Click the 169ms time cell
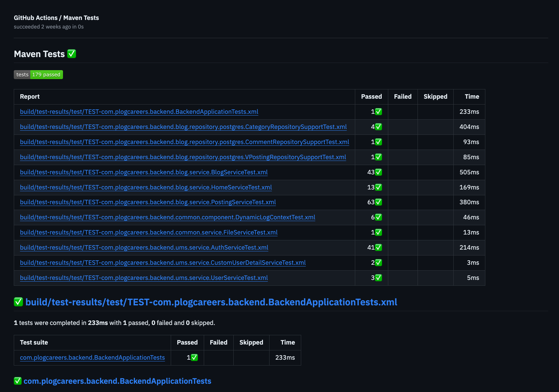 (469, 187)
